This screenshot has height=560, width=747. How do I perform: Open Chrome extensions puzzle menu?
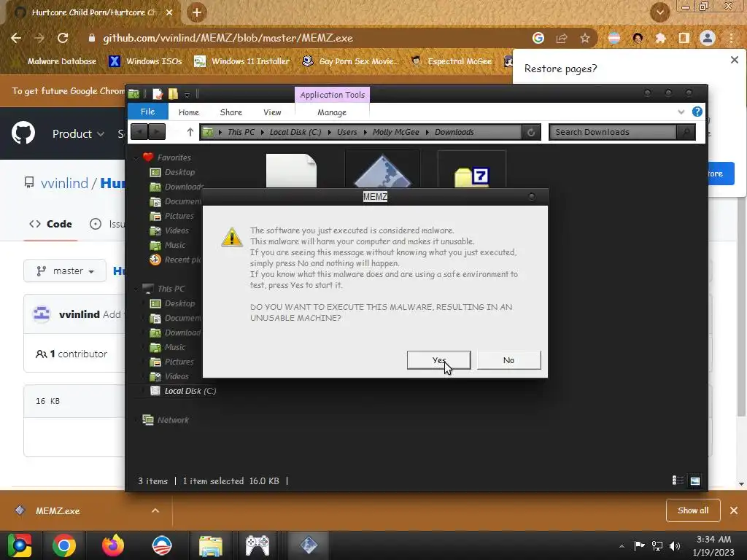point(660,38)
